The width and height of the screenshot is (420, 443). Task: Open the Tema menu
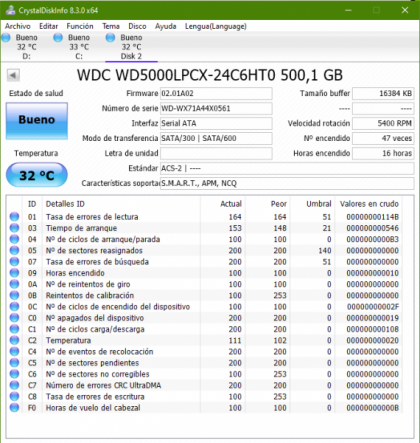111,26
